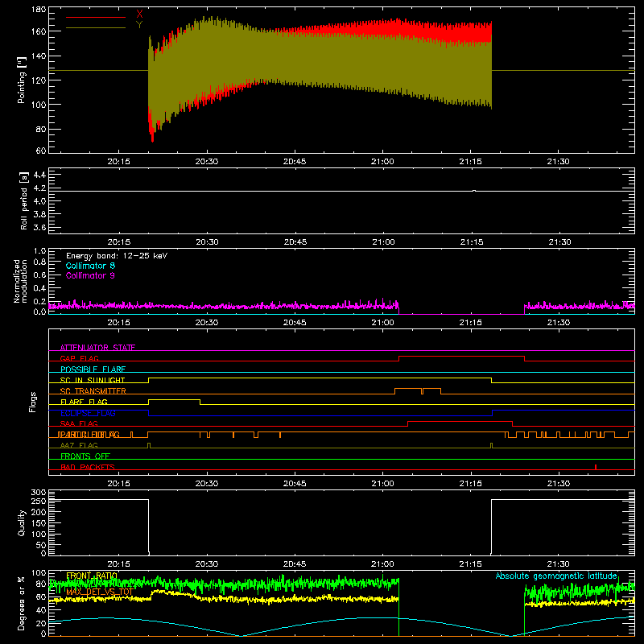Click the 20:30 time label under Pointing plot
Image resolution: width=644 pixels, height=644 pixels.
pos(207,162)
